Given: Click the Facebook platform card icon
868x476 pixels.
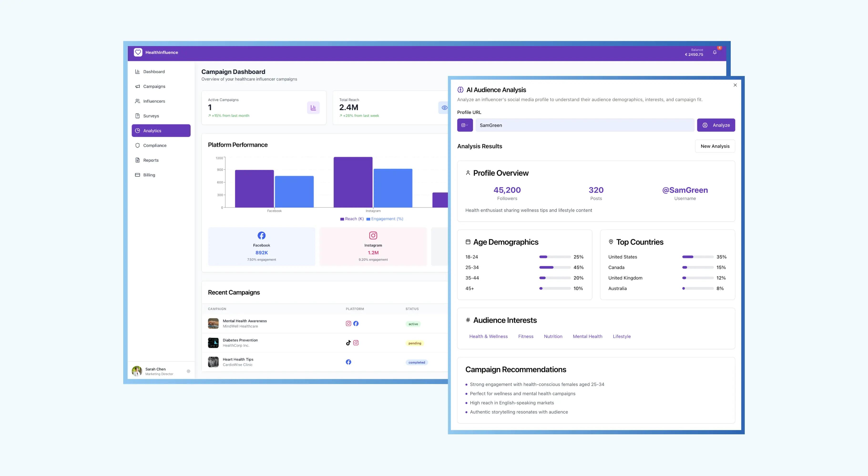Looking at the screenshot, I should coord(261,235).
